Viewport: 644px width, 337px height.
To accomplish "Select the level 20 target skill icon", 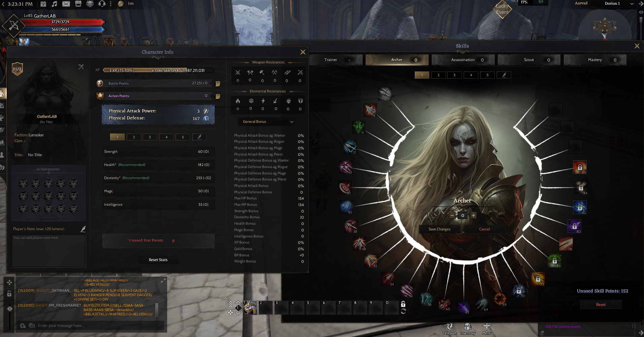I will point(345,187).
